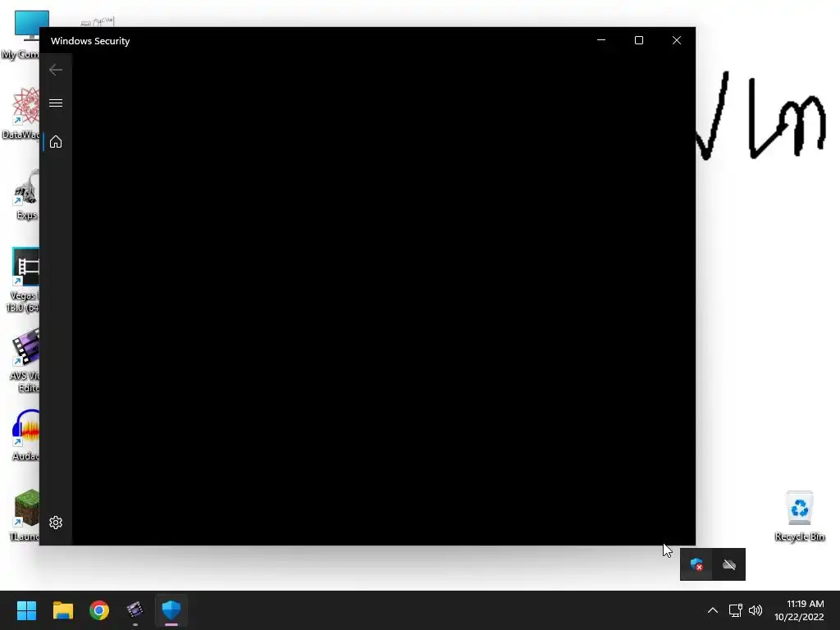Click the back arrow in Windows Security
The width and height of the screenshot is (840, 630).
(x=56, y=70)
